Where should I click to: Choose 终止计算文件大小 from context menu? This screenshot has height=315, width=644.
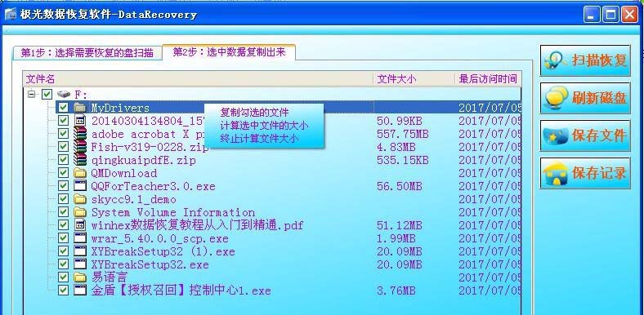(x=260, y=139)
